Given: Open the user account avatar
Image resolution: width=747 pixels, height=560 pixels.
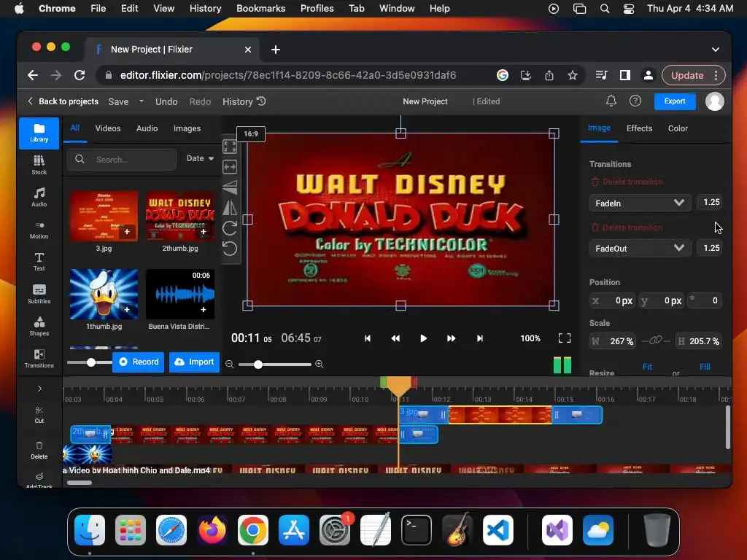Looking at the screenshot, I should pyautogui.click(x=715, y=101).
